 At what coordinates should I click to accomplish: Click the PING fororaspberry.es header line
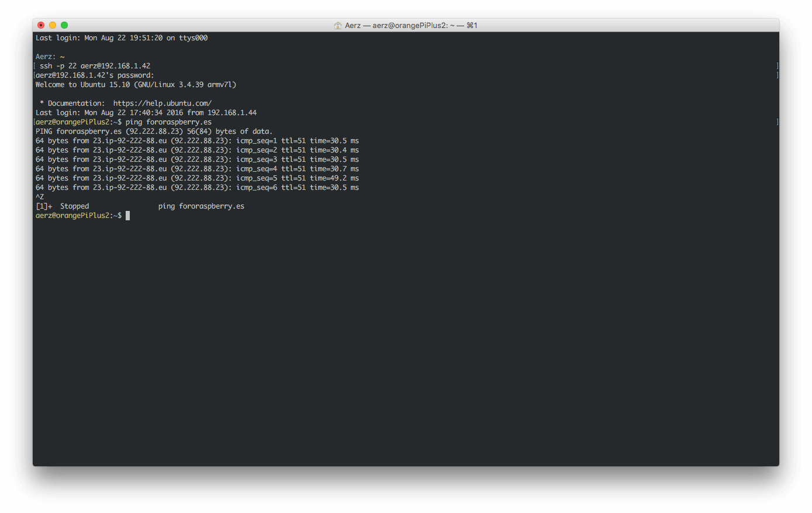[x=154, y=131]
